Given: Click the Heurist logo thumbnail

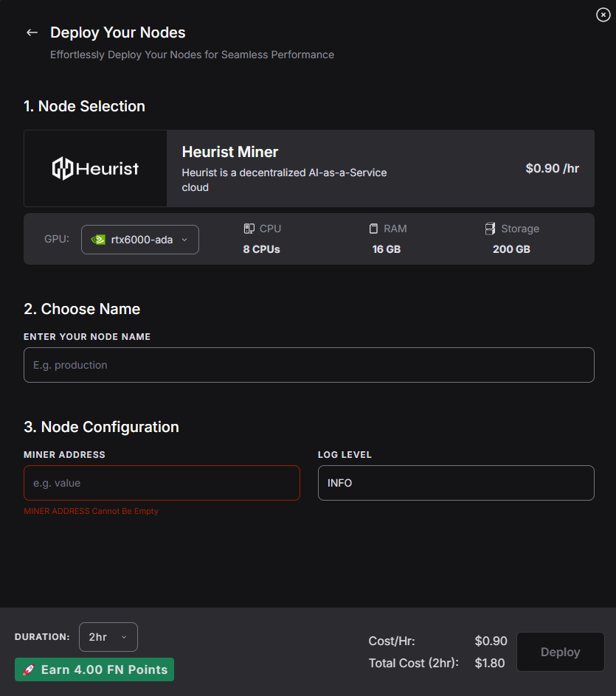Looking at the screenshot, I should tap(95, 168).
